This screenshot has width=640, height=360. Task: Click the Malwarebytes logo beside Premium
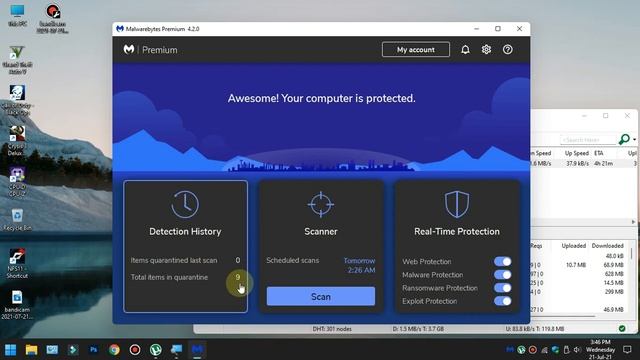point(129,50)
